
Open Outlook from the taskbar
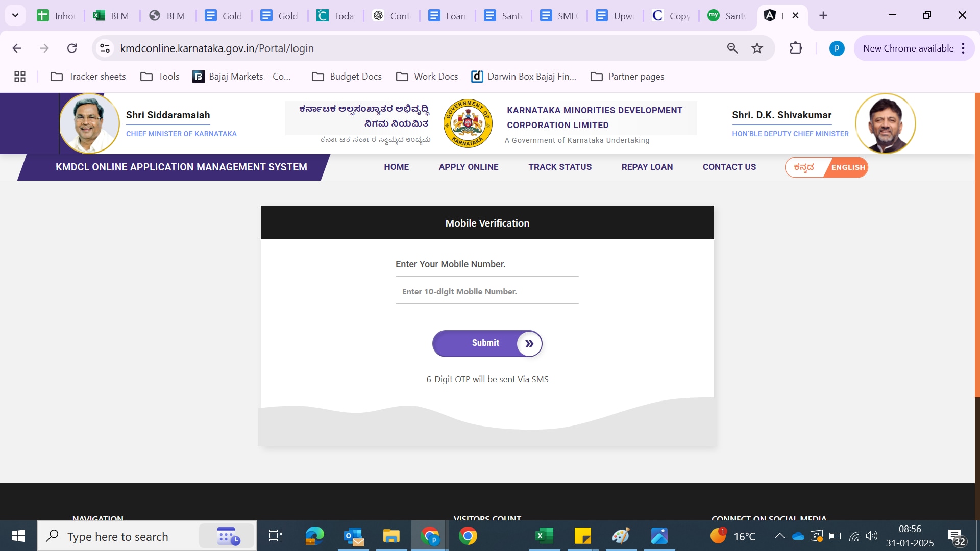tap(353, 536)
